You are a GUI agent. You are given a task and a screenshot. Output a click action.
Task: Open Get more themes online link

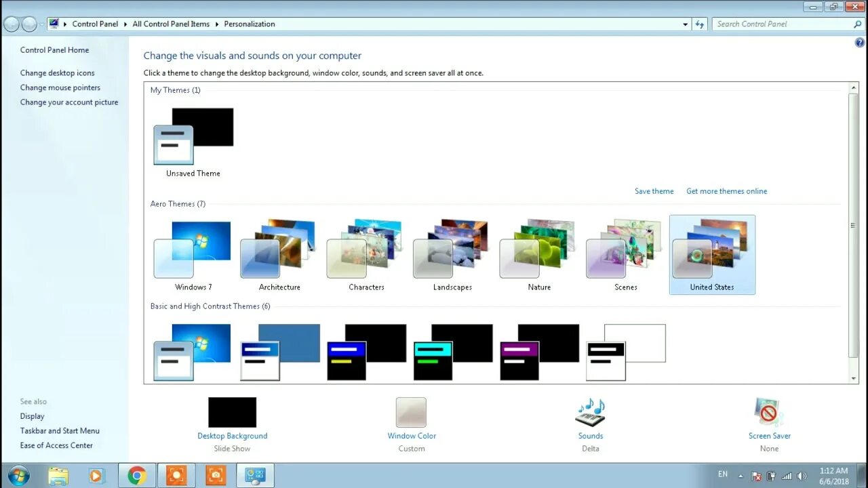click(727, 191)
